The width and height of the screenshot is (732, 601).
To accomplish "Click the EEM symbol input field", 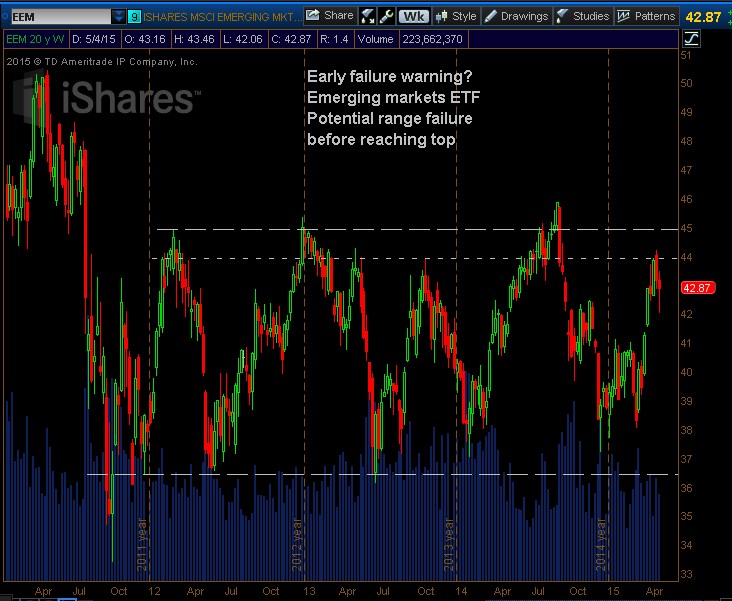I will coord(61,17).
